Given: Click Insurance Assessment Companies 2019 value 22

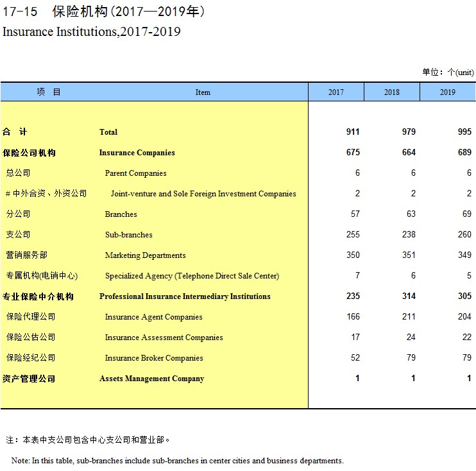Looking at the screenshot, I should (x=466, y=338).
